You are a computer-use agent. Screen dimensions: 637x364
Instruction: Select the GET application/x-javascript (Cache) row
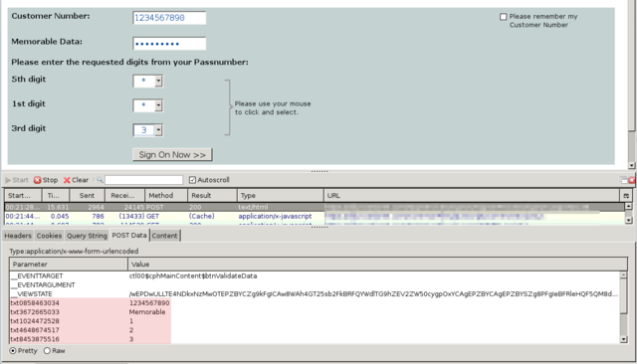click(315, 216)
